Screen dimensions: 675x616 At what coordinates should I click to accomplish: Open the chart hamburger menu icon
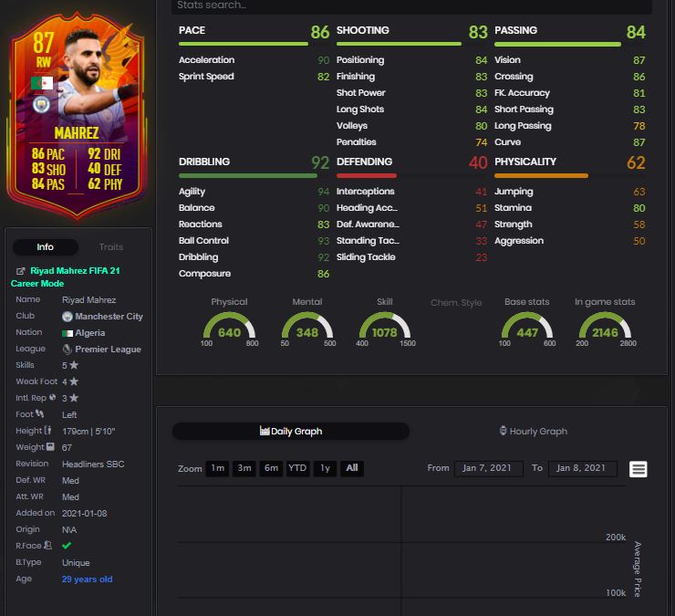click(638, 469)
